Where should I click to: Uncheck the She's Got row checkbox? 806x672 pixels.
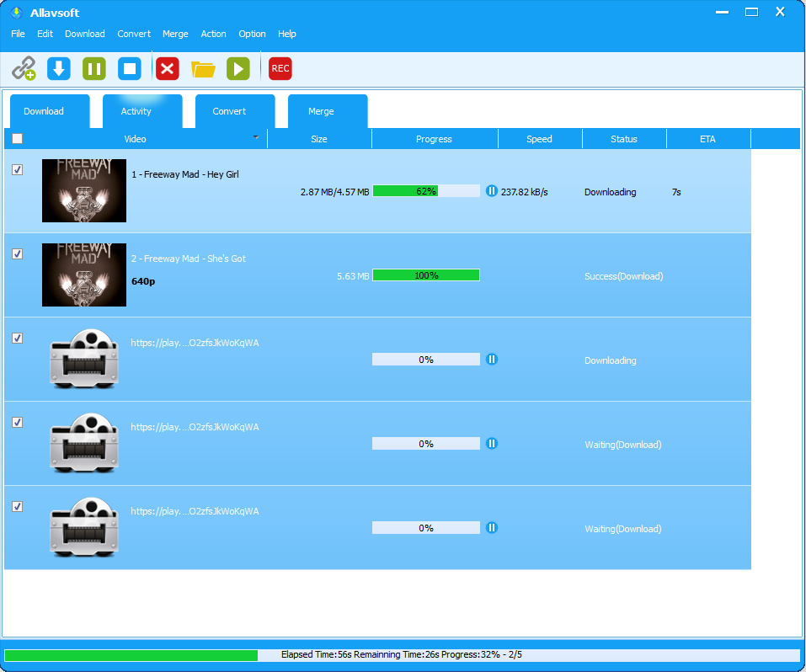click(x=17, y=254)
